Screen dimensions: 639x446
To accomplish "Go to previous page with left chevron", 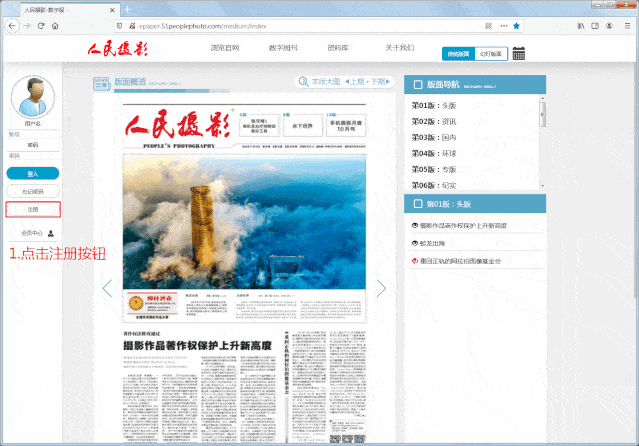I will tap(107, 288).
